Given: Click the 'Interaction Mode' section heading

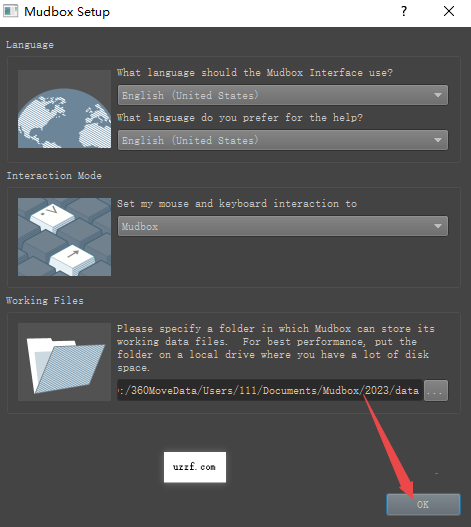Looking at the screenshot, I should (54, 175).
